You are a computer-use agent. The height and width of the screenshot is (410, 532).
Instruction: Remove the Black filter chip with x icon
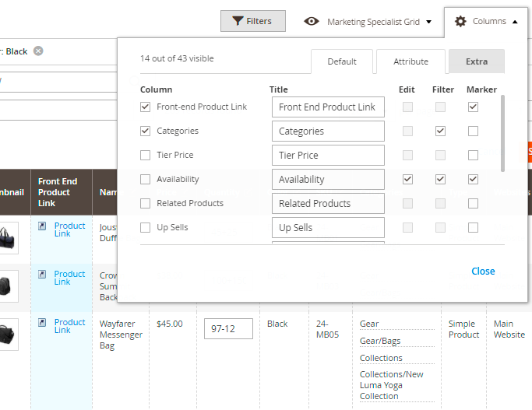pyautogui.click(x=38, y=51)
